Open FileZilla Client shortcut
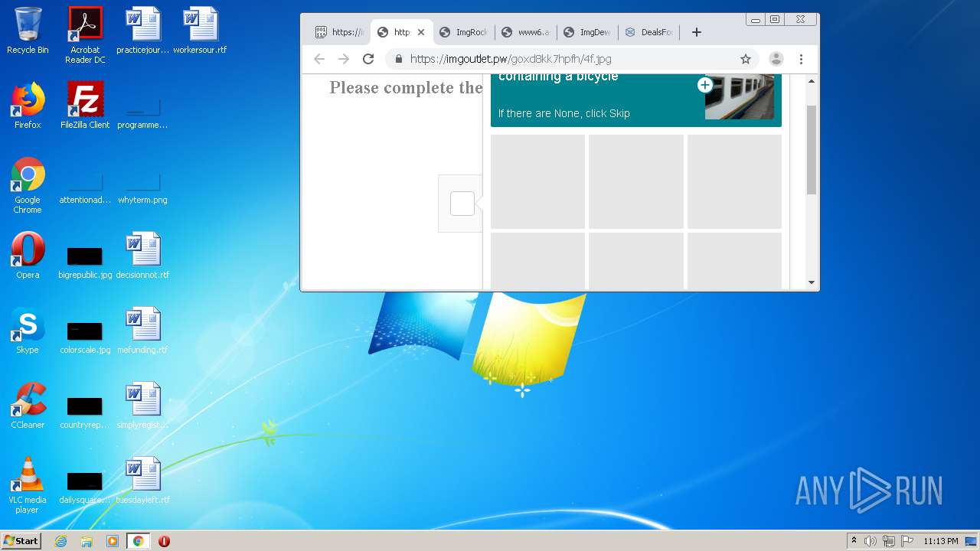The width and height of the screenshot is (980, 551). click(85, 106)
